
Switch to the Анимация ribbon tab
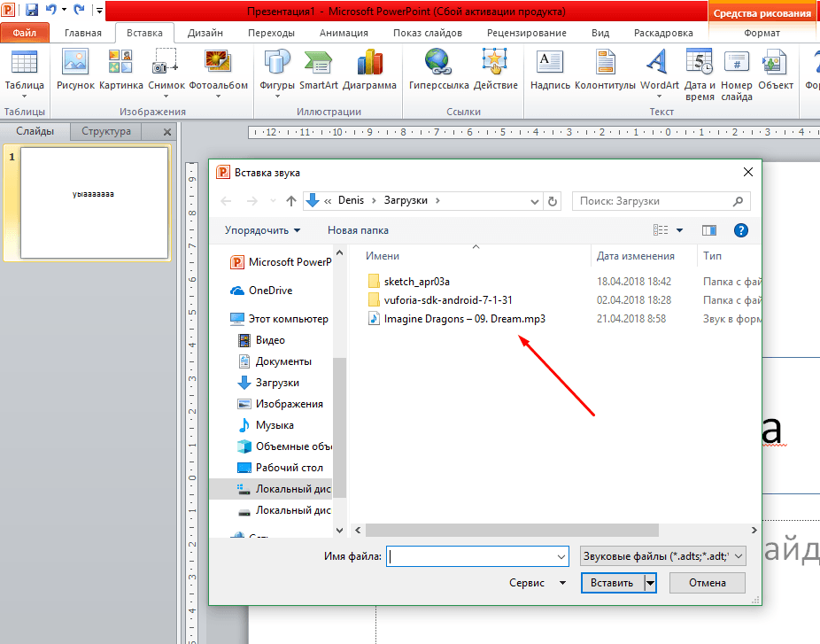click(344, 33)
